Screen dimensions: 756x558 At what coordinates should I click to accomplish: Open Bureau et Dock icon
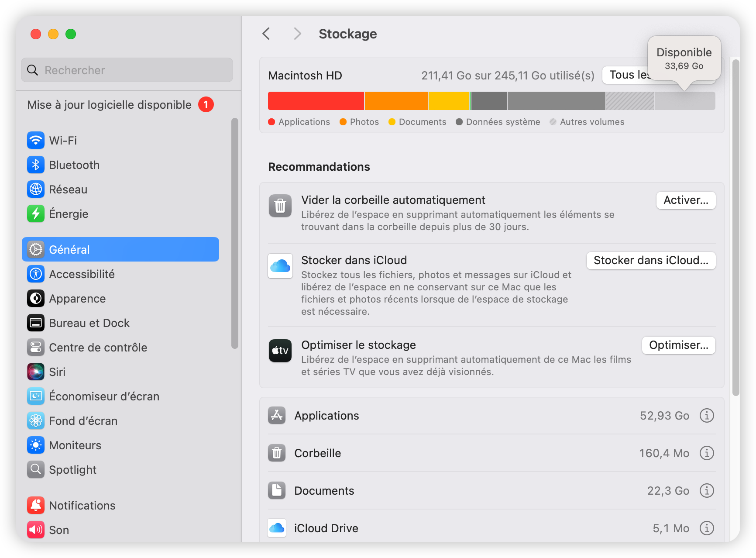pyautogui.click(x=36, y=323)
